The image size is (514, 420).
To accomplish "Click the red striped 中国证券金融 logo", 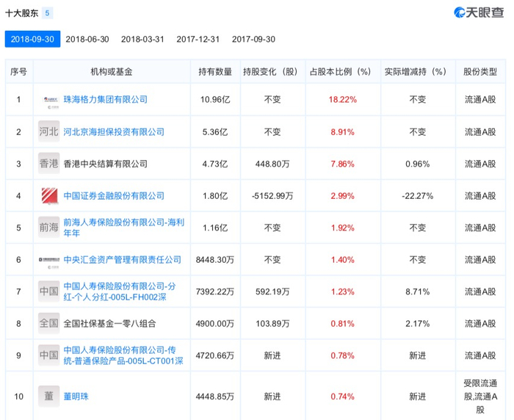I will [x=49, y=195].
